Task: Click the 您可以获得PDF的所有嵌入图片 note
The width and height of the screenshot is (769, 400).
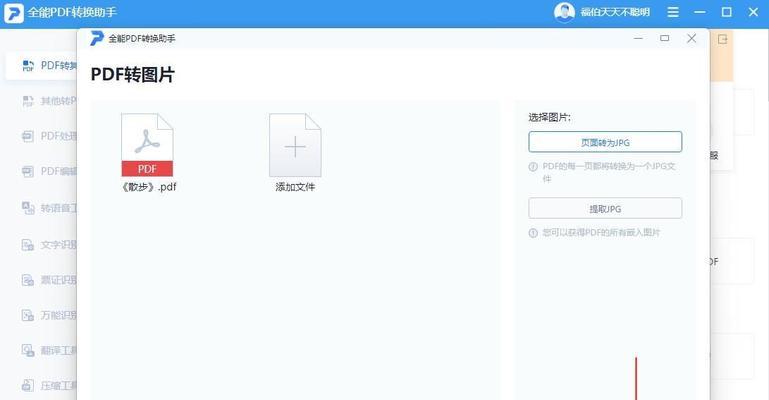Action: 601,232
